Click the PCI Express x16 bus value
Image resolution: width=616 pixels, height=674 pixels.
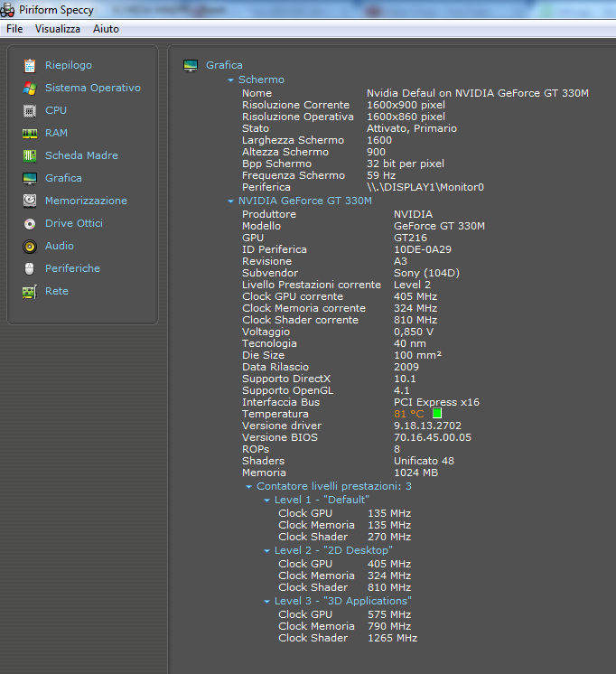(x=437, y=402)
